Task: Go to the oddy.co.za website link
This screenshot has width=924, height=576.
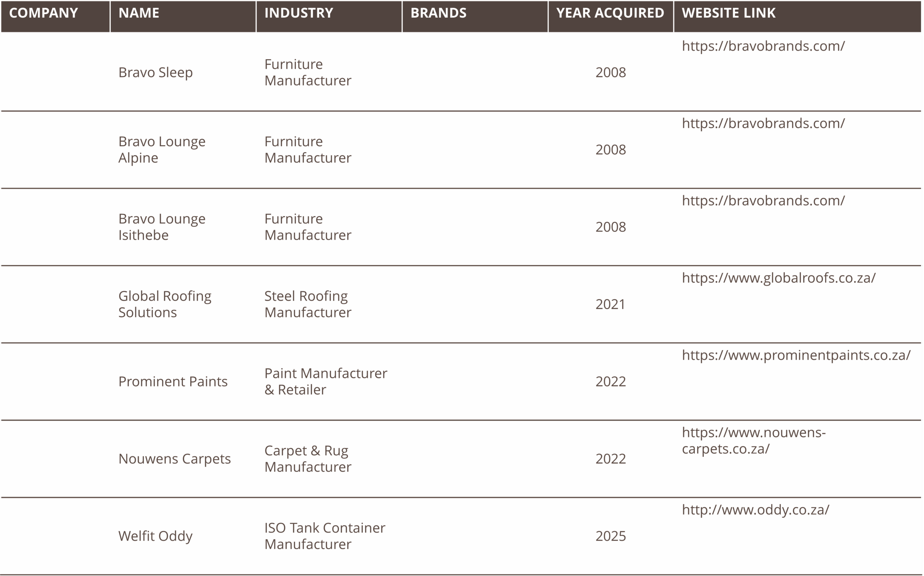Action: pos(755,510)
